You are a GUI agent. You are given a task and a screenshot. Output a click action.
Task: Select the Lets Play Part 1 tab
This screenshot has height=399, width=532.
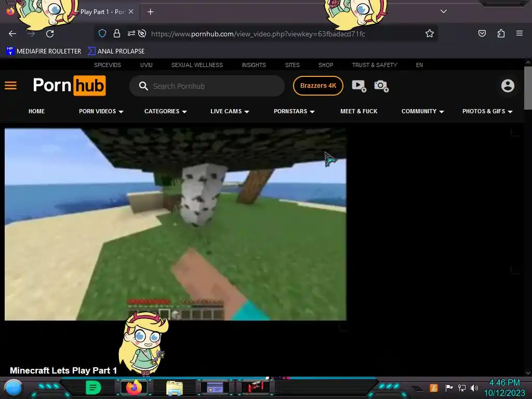pos(103,12)
